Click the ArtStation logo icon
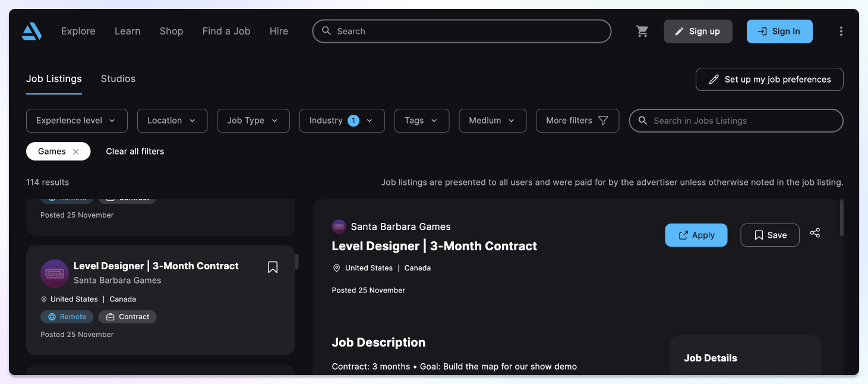Image resolution: width=868 pixels, height=384 pixels. [31, 32]
